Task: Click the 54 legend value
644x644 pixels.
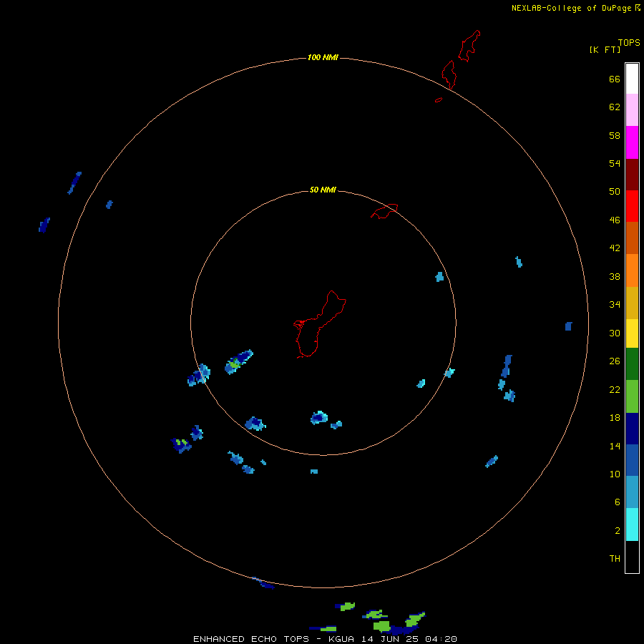Action: [x=615, y=163]
